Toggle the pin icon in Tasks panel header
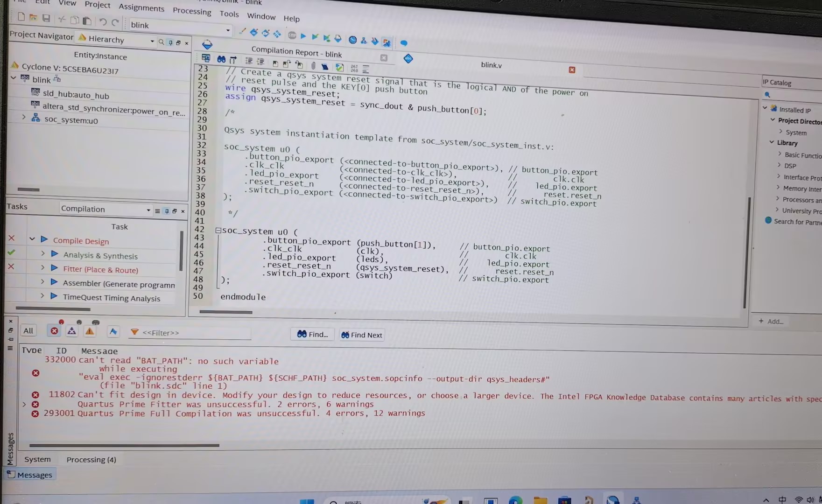Screen dimensions: 822x504 coord(166,211)
